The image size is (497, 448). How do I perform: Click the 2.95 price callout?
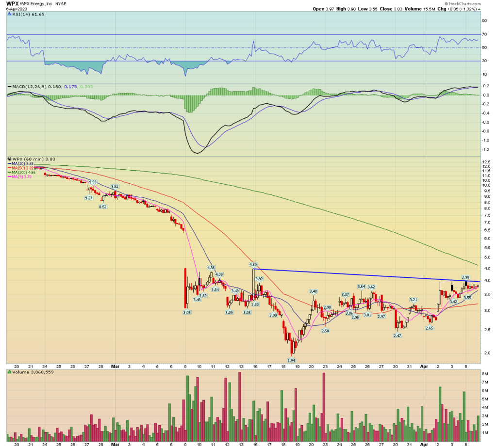point(355,317)
